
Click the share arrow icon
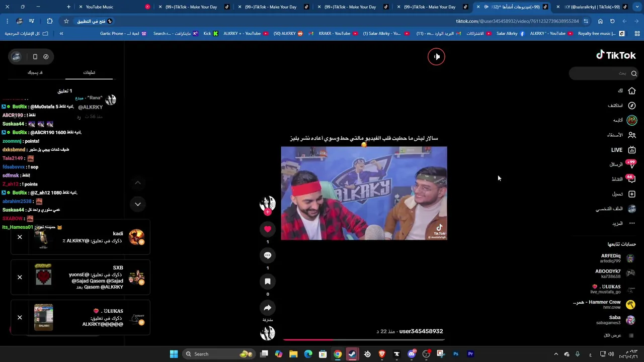pyautogui.click(x=268, y=308)
